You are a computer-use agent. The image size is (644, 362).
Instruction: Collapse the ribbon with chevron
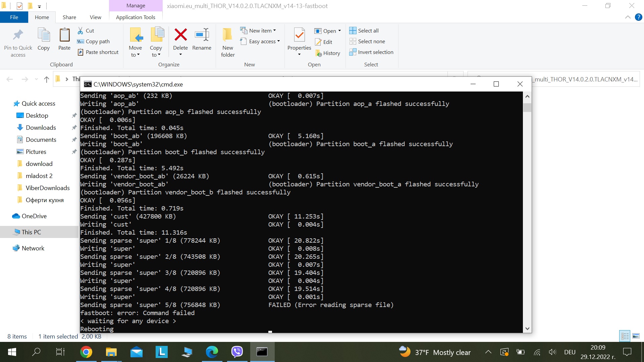[x=628, y=17]
